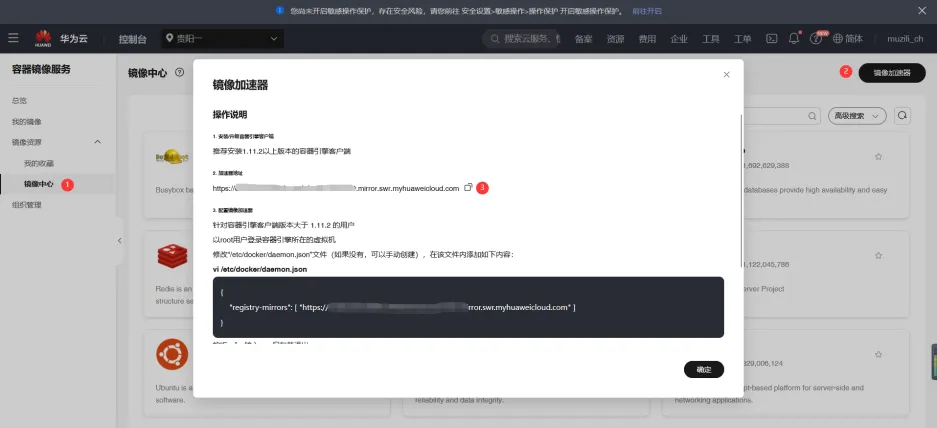Viewport: 937px width, 428px height.
Task: Click 'vi /etc/docker/daemon.json' command text
Action: click(x=260, y=270)
